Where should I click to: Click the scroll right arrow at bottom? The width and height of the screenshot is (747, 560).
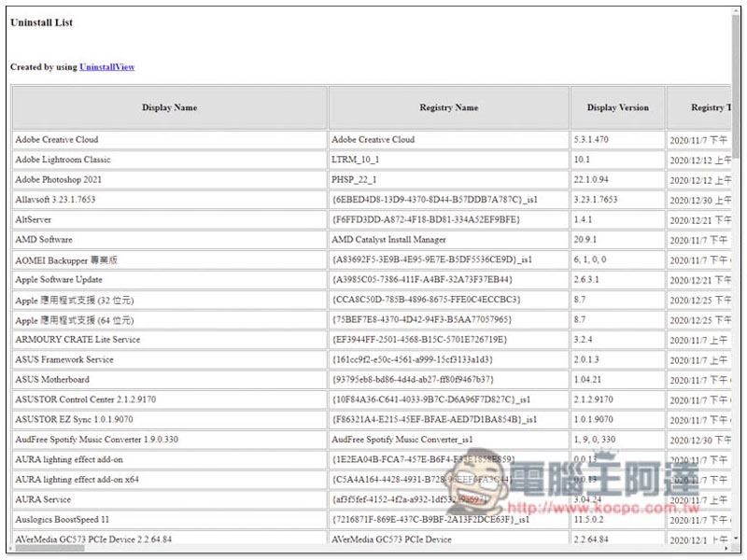pyautogui.click(x=726, y=549)
